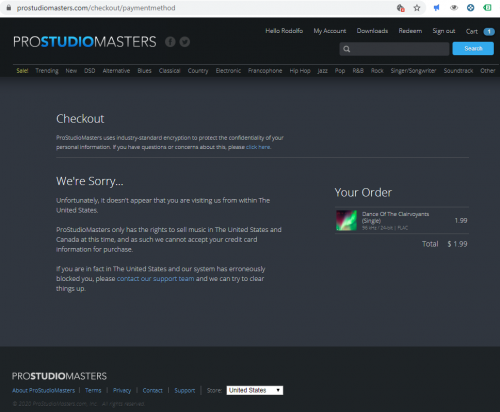Click 'contact our support team' link
This screenshot has height=412, width=500.
pos(155,279)
